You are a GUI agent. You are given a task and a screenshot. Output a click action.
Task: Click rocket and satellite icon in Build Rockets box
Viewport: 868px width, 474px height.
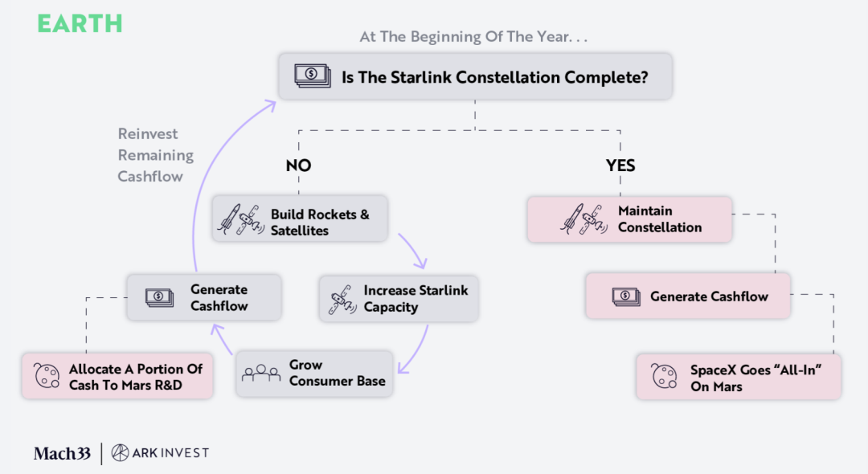click(x=242, y=219)
